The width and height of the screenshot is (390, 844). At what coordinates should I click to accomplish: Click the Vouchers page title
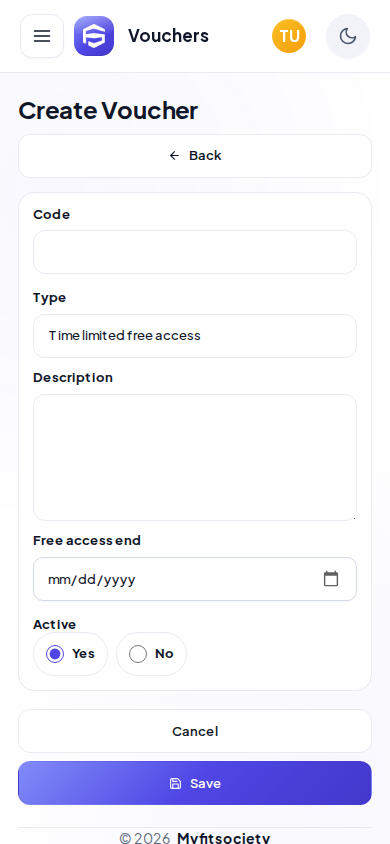click(168, 36)
